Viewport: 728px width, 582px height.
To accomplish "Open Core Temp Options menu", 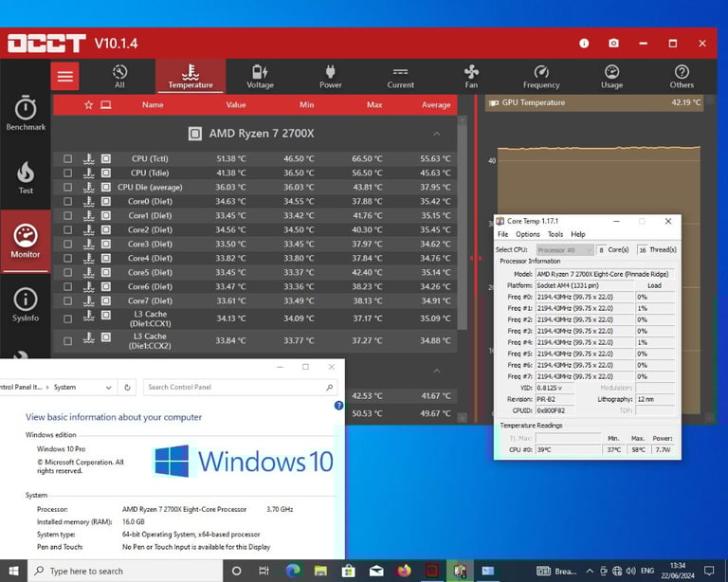I will 528,234.
